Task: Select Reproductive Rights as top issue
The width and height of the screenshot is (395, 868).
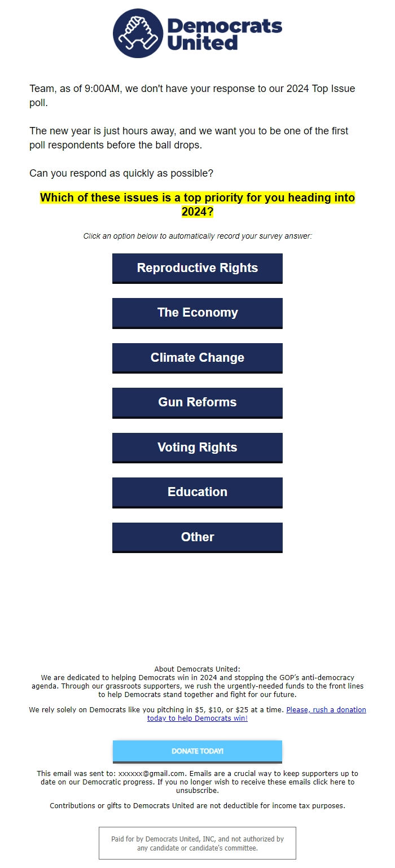Action: click(x=197, y=268)
